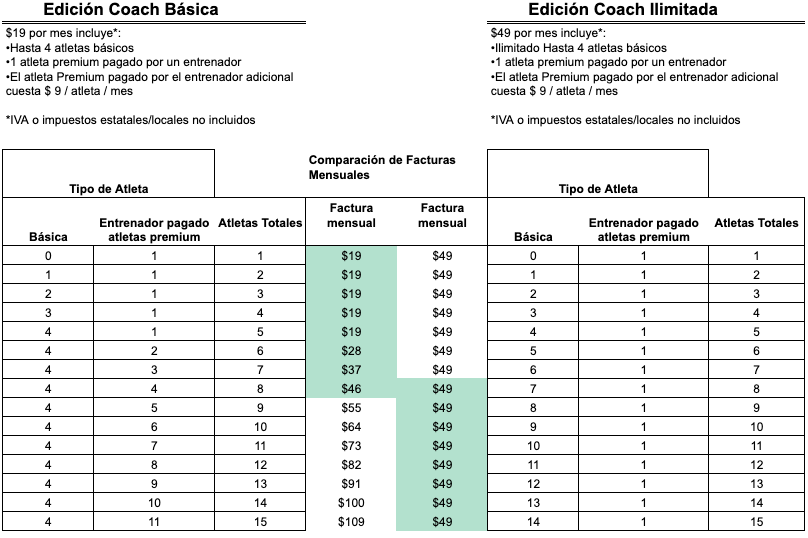This screenshot has height=538, width=808.
Task: Click the '$19 por mes incluye' text line
Action: pyautogui.click(x=63, y=33)
